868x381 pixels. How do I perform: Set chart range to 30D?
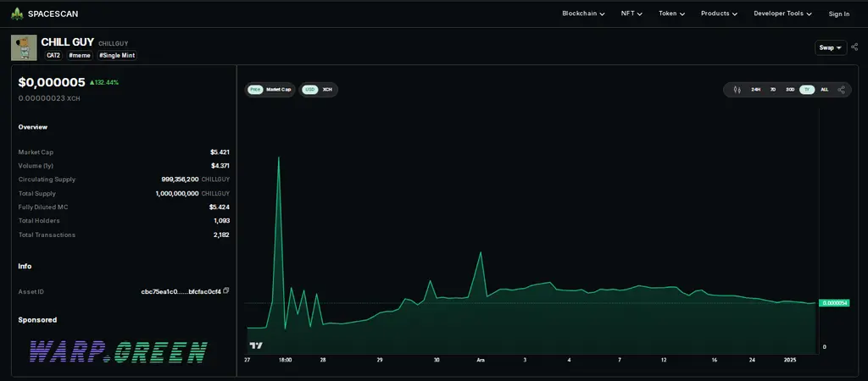click(x=790, y=90)
